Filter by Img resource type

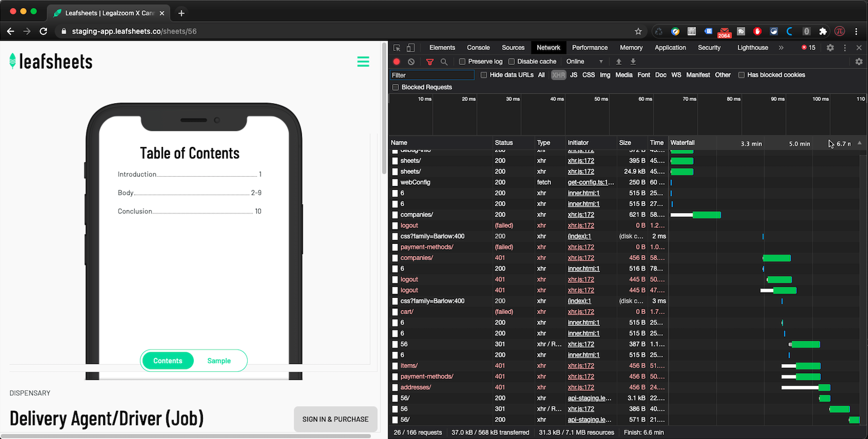point(605,75)
